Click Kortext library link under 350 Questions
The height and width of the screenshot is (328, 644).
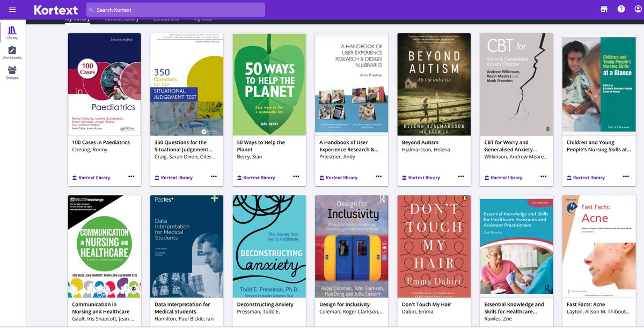coord(173,178)
